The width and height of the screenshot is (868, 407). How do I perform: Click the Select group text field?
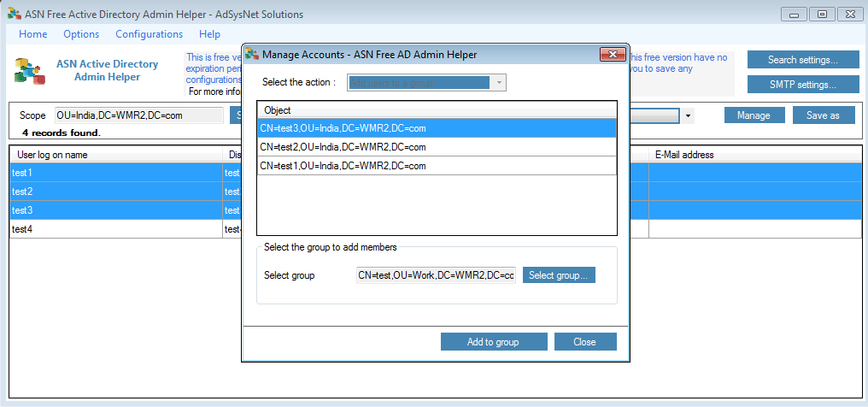pos(436,275)
